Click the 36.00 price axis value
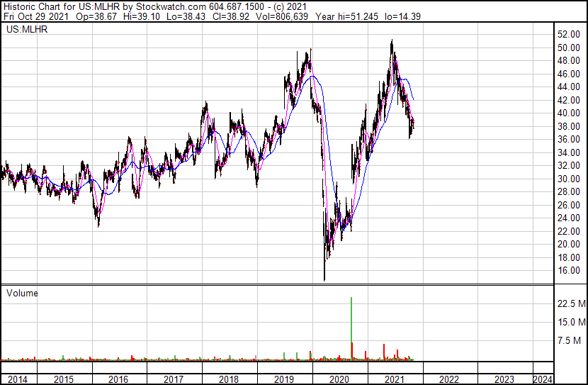The width and height of the screenshot is (588, 385). click(x=569, y=139)
